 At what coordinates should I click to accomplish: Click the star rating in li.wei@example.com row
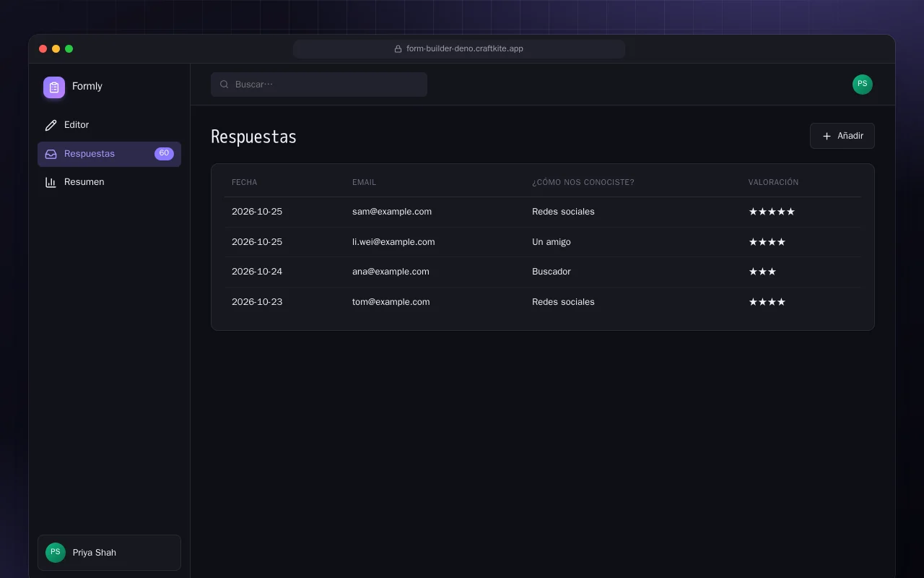click(x=767, y=242)
